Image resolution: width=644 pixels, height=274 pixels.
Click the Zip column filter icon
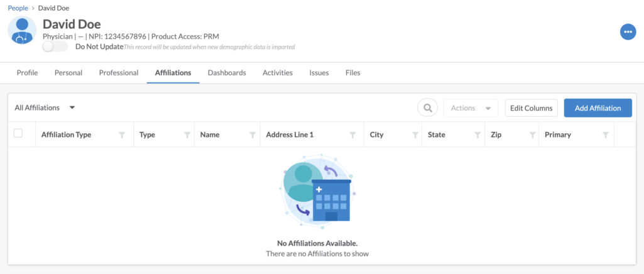click(532, 135)
